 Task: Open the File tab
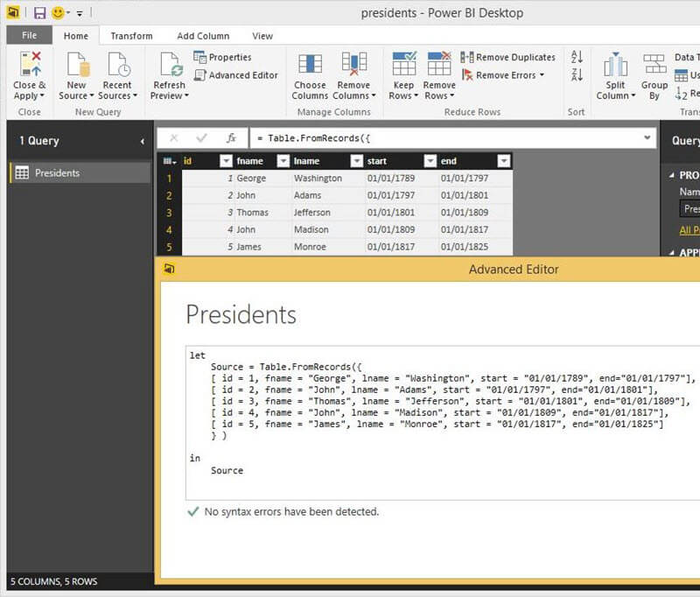pyautogui.click(x=30, y=35)
